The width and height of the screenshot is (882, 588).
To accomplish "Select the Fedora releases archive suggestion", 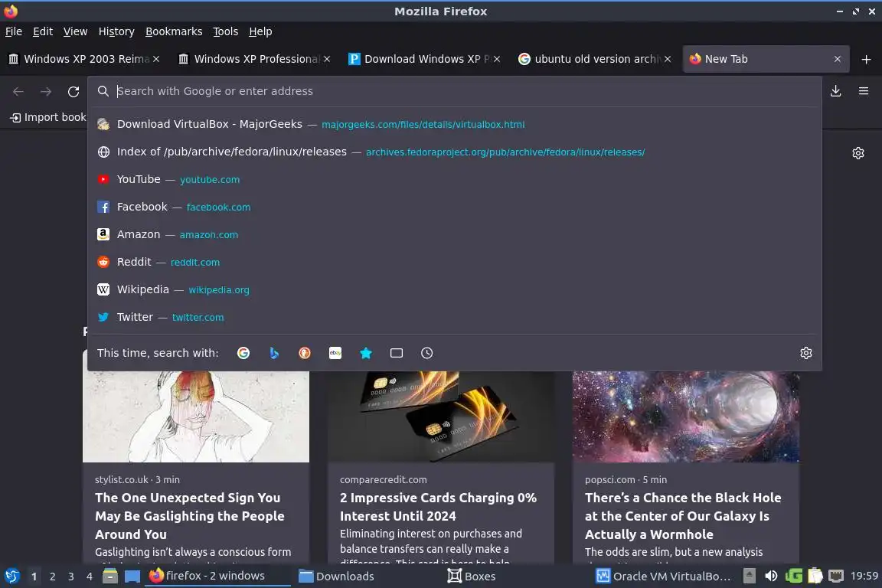I will coord(455,152).
